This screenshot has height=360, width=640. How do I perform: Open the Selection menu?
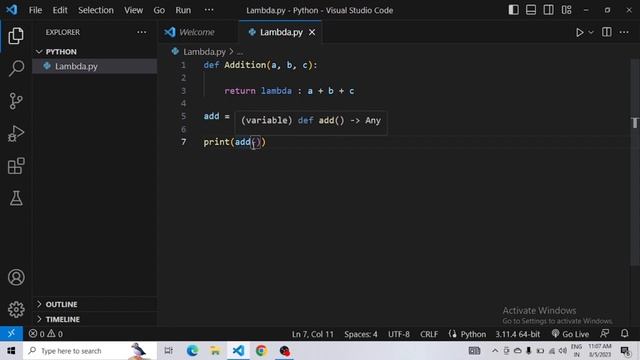pyautogui.click(x=96, y=10)
